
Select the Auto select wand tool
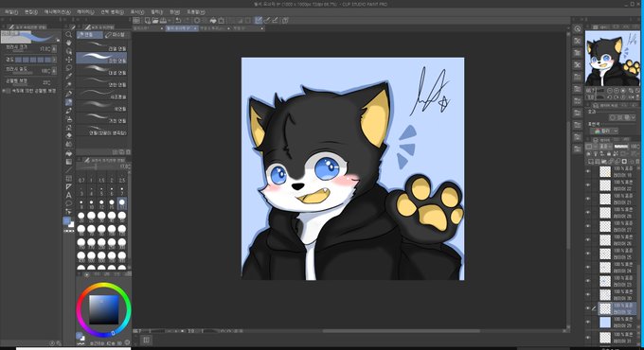click(x=68, y=85)
